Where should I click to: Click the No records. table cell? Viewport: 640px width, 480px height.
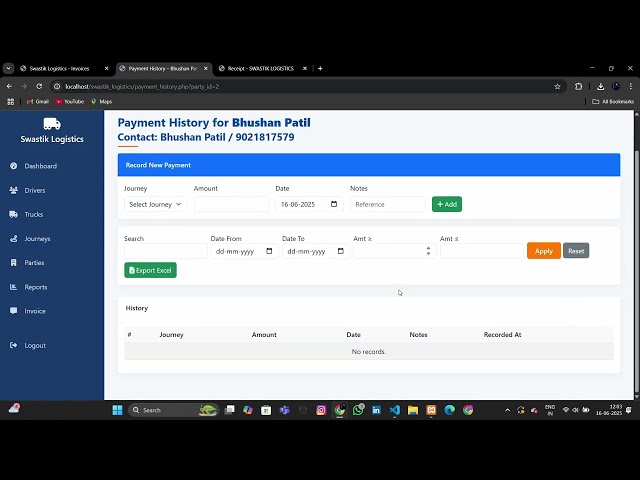click(x=369, y=351)
